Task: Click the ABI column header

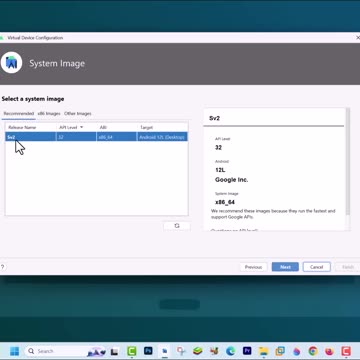Action: tap(116, 127)
